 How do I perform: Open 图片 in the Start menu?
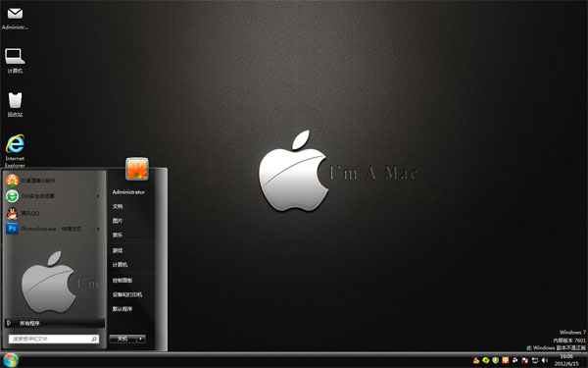118,221
